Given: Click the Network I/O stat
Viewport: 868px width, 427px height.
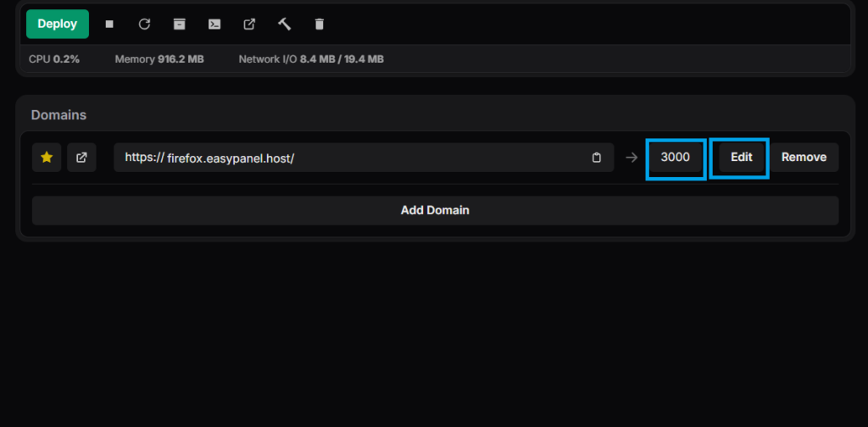Looking at the screenshot, I should coord(311,59).
